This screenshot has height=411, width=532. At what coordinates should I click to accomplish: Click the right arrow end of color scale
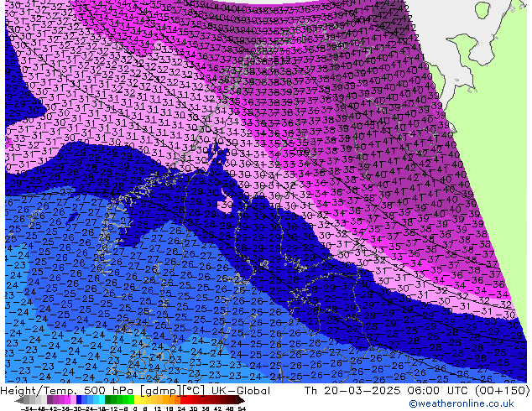242,400
